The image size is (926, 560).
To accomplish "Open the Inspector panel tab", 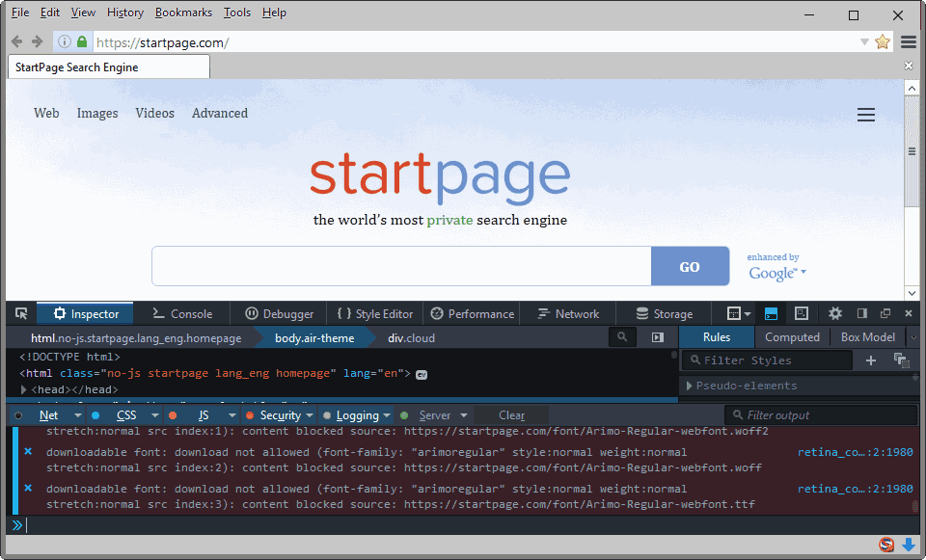I will 85,313.
